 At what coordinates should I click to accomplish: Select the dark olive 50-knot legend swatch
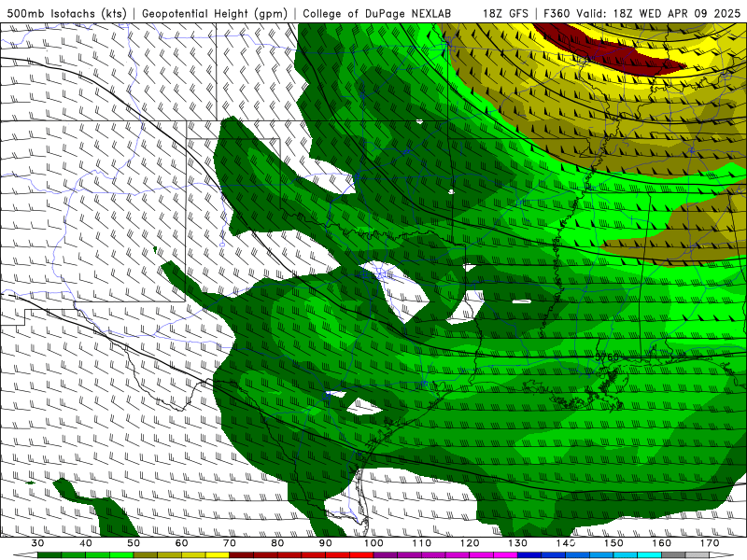tap(146, 555)
